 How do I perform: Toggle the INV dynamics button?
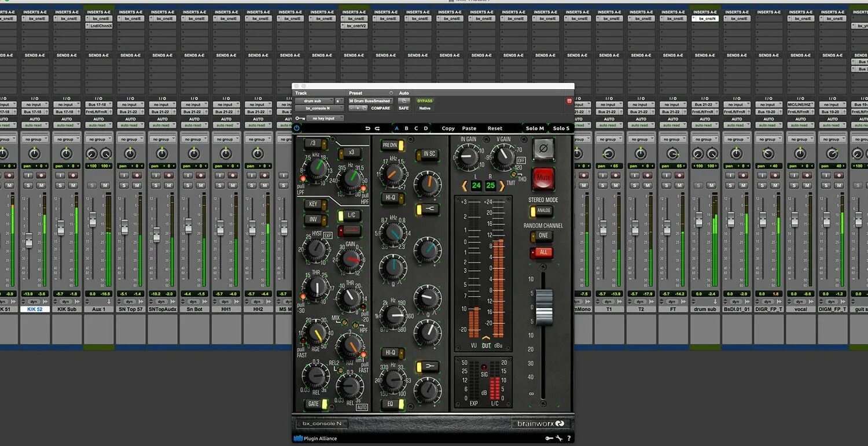pyautogui.click(x=316, y=220)
